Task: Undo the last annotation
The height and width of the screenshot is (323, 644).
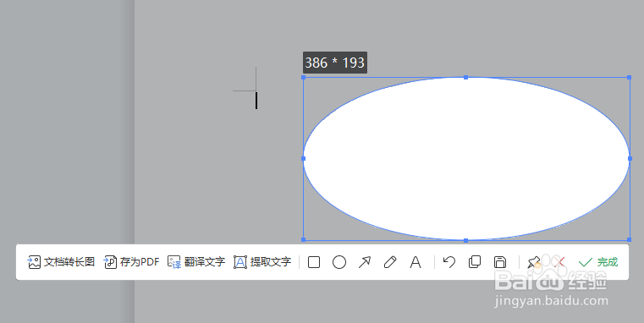Action: 449,262
